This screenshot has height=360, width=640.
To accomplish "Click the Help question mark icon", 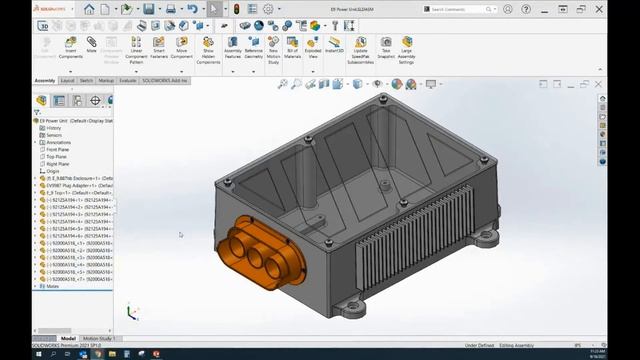I will tap(526, 9).
